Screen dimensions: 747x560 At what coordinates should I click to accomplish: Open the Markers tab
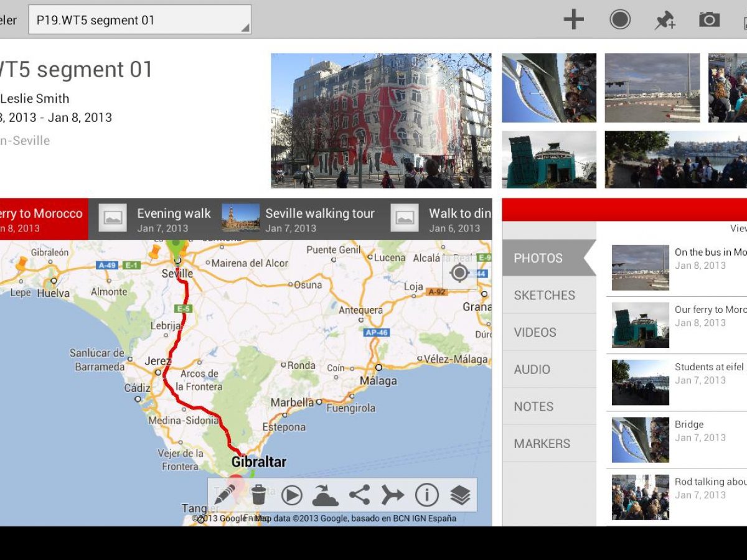542,444
